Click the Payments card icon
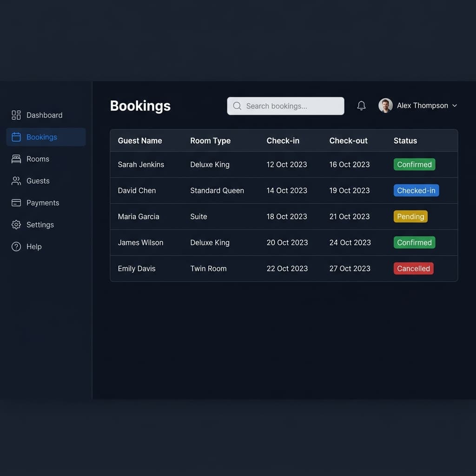Viewport: 476px width, 476px height. click(x=16, y=203)
